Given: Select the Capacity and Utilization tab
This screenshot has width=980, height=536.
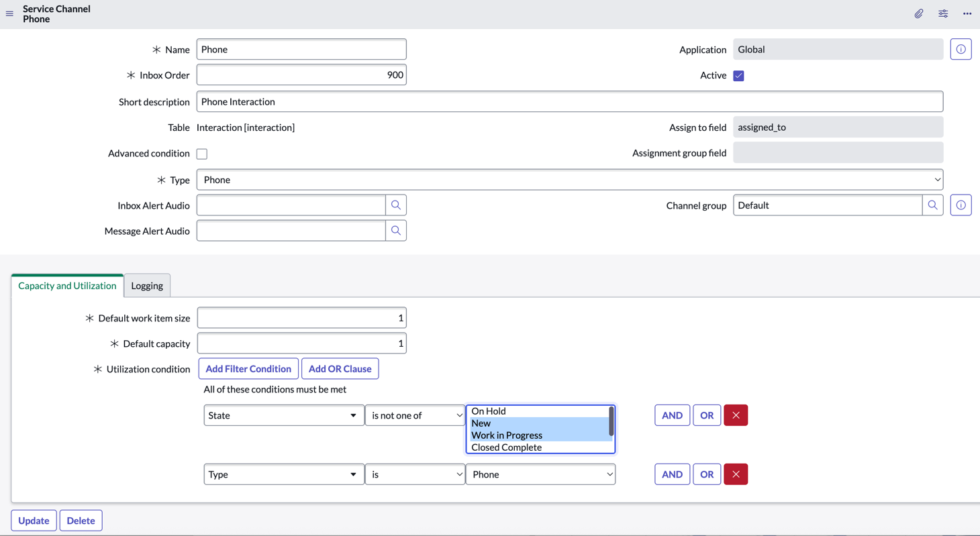Looking at the screenshot, I should [x=66, y=285].
